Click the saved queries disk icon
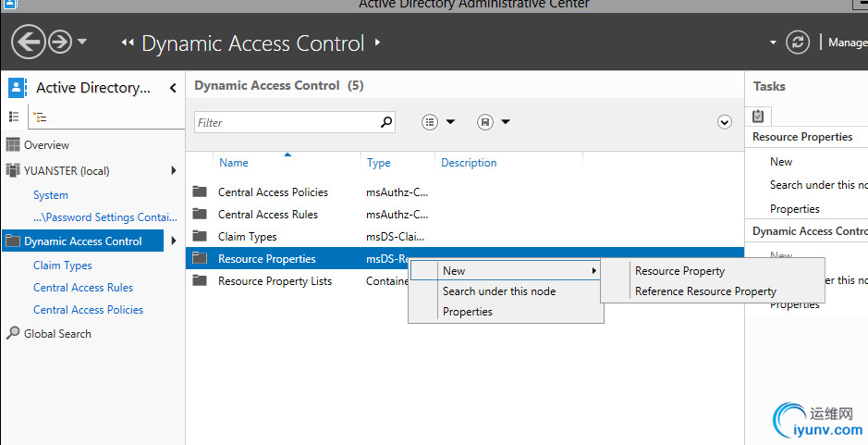868x445 pixels. [x=485, y=122]
